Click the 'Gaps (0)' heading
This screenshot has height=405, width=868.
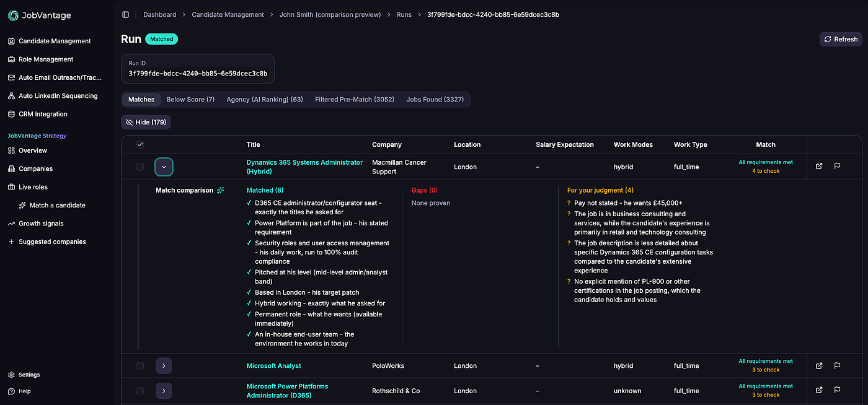(425, 190)
